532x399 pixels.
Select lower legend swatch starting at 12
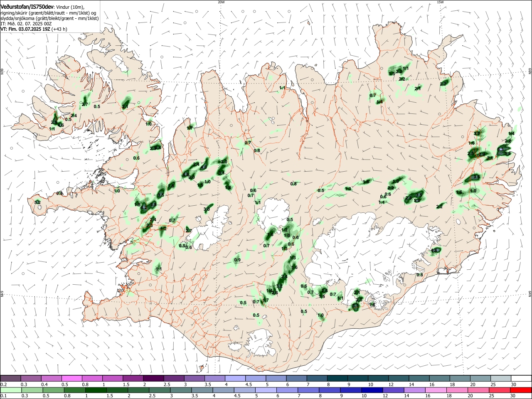pyautogui.click(x=393, y=390)
